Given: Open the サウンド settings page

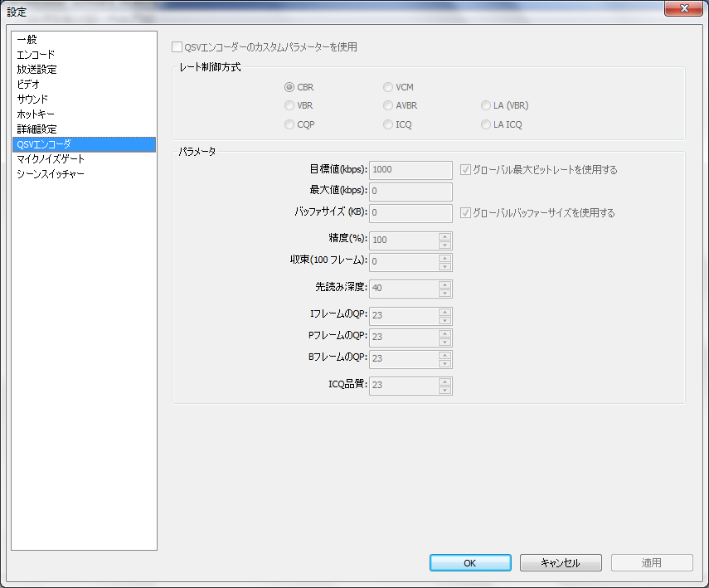Looking at the screenshot, I should (x=84, y=100).
